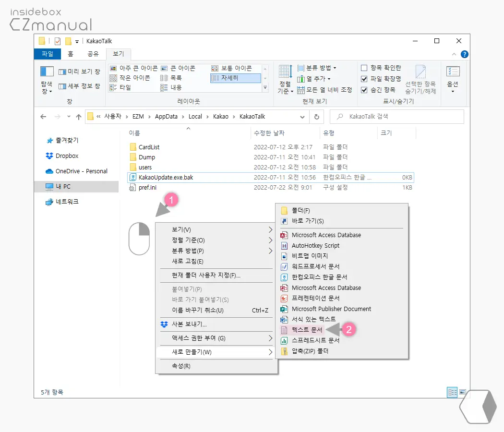
Task: Toggle the Details pane (세부 정보 창)
Action: point(79,86)
